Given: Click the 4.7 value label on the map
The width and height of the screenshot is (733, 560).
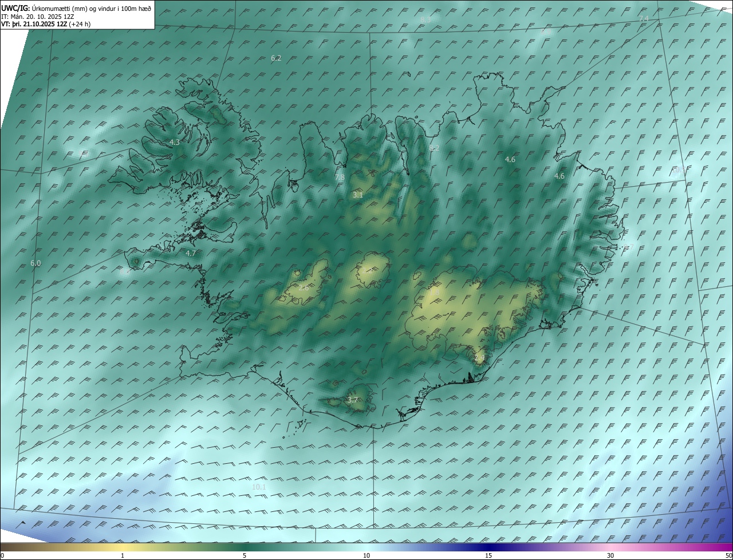Looking at the screenshot, I should point(191,253).
